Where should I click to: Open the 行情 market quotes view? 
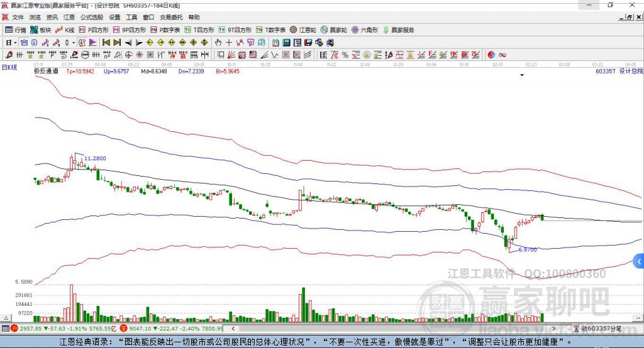click(x=16, y=30)
